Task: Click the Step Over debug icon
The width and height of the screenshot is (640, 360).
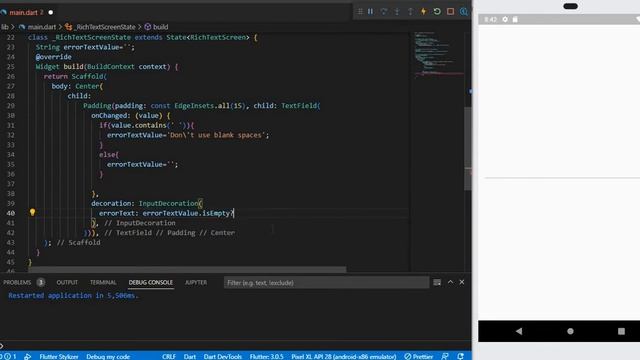Action: tap(384, 11)
